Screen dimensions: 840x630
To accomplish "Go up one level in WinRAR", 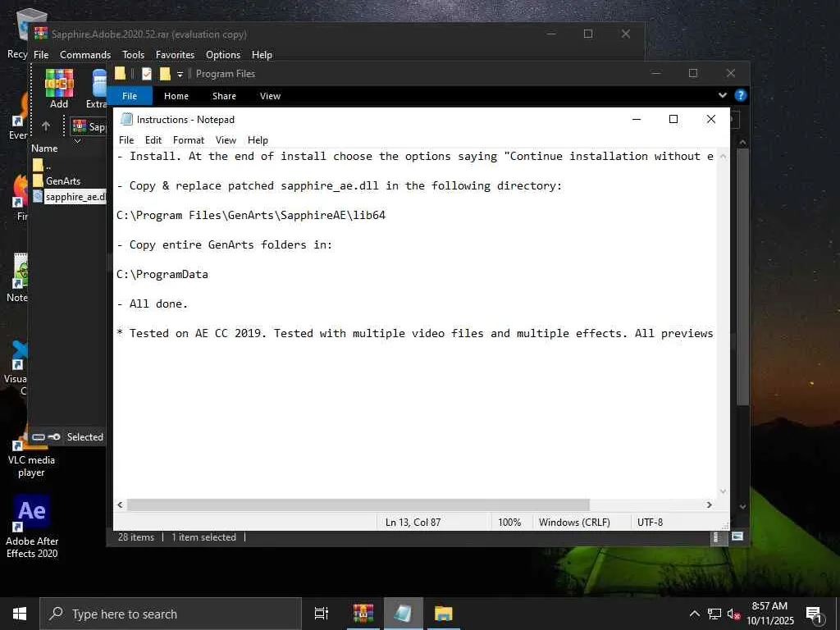I will coord(46,126).
